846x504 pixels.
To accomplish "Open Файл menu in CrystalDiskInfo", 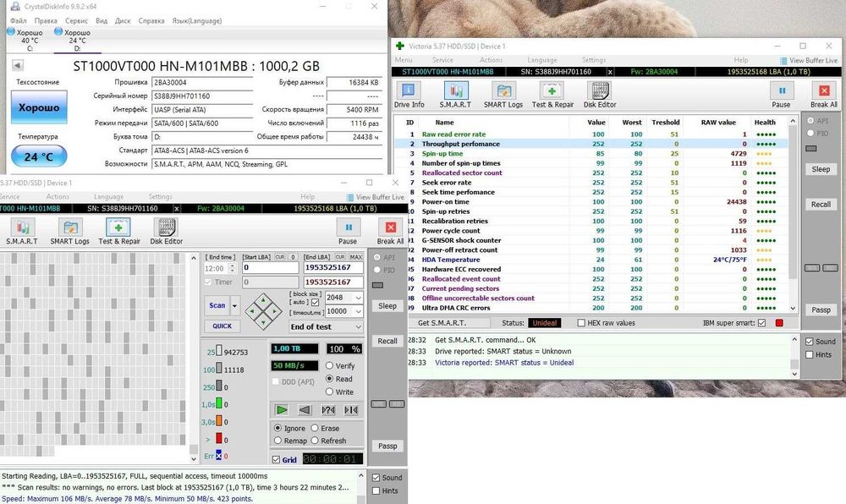I will point(19,20).
